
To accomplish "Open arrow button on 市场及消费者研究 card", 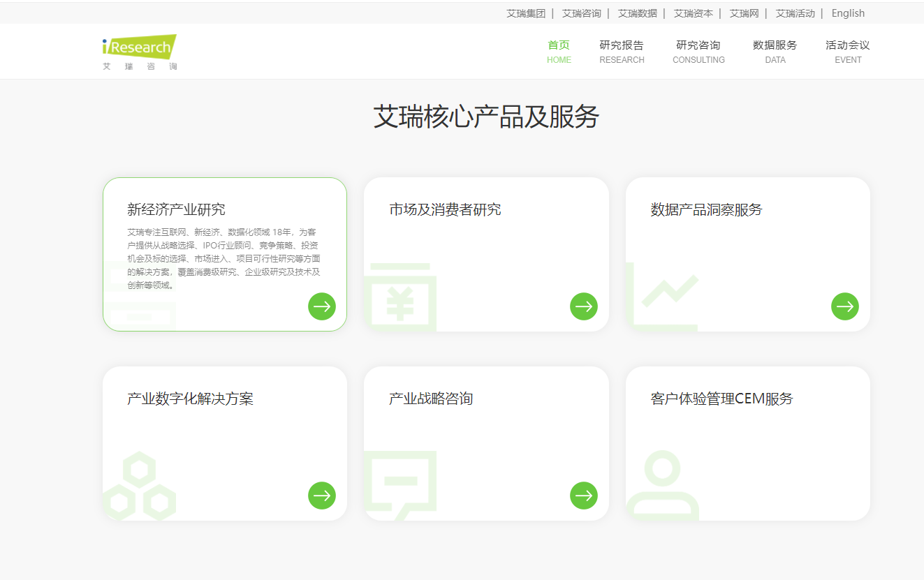I will [584, 306].
